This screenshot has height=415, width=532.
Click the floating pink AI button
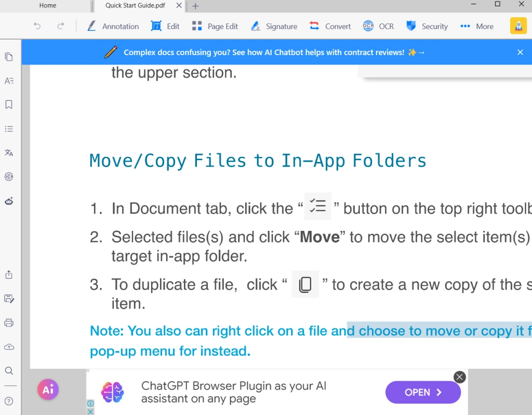48,389
